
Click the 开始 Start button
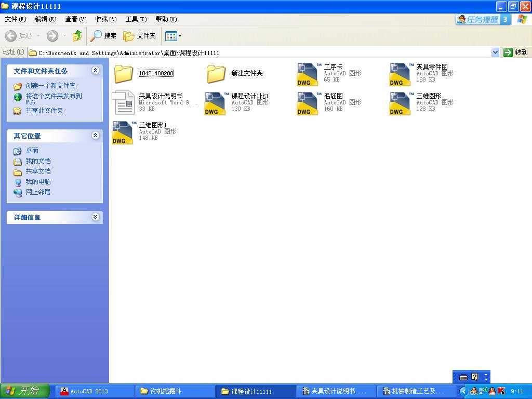[25, 391]
